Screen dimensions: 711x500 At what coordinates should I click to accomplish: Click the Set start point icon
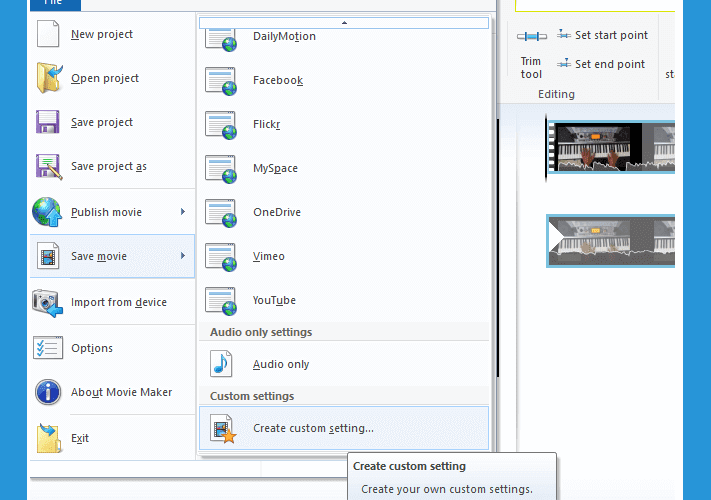564,34
